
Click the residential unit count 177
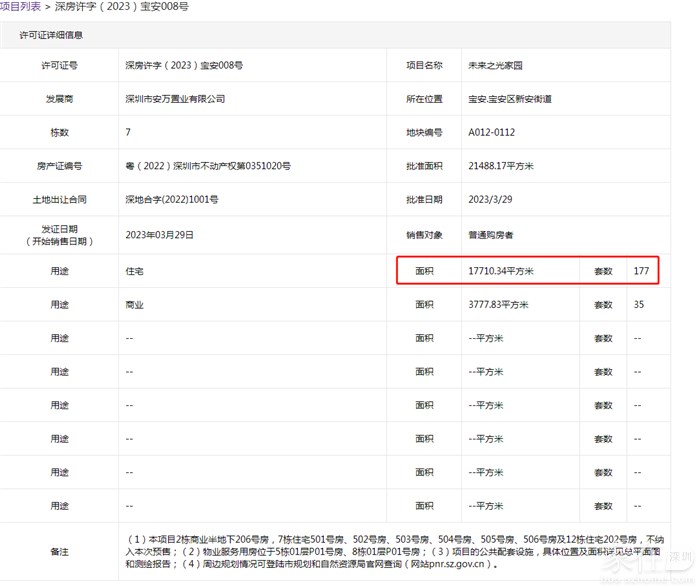click(642, 270)
